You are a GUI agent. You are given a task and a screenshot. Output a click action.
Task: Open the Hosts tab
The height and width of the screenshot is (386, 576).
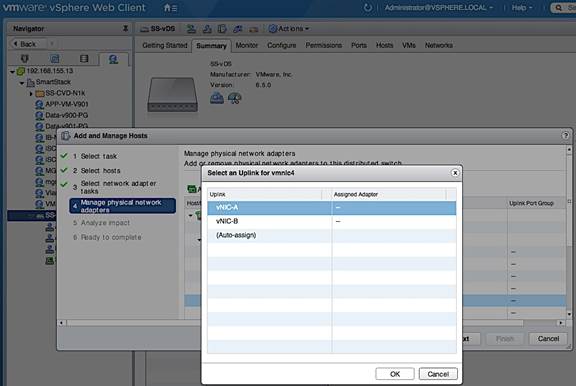point(384,45)
